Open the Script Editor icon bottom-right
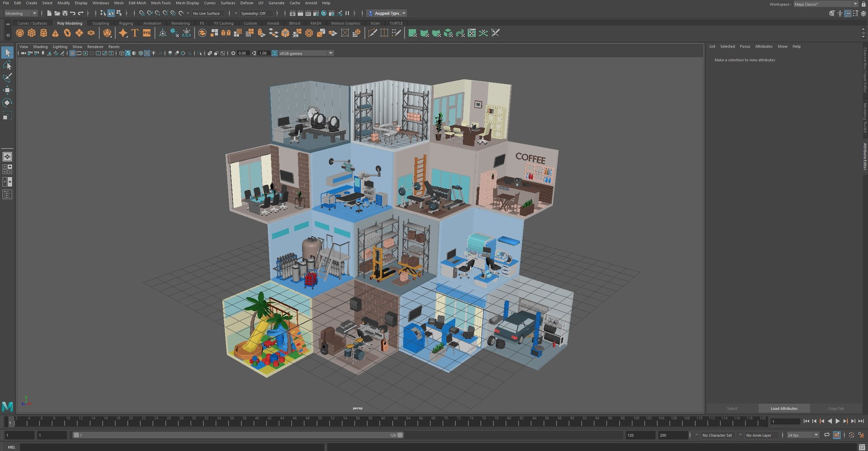This screenshot has width=868, height=451. (x=862, y=447)
